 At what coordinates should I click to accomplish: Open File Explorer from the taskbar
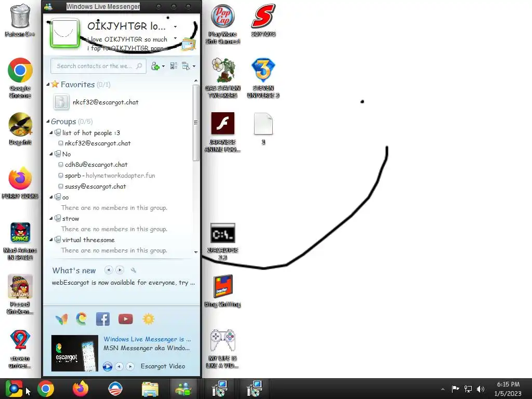pos(150,389)
